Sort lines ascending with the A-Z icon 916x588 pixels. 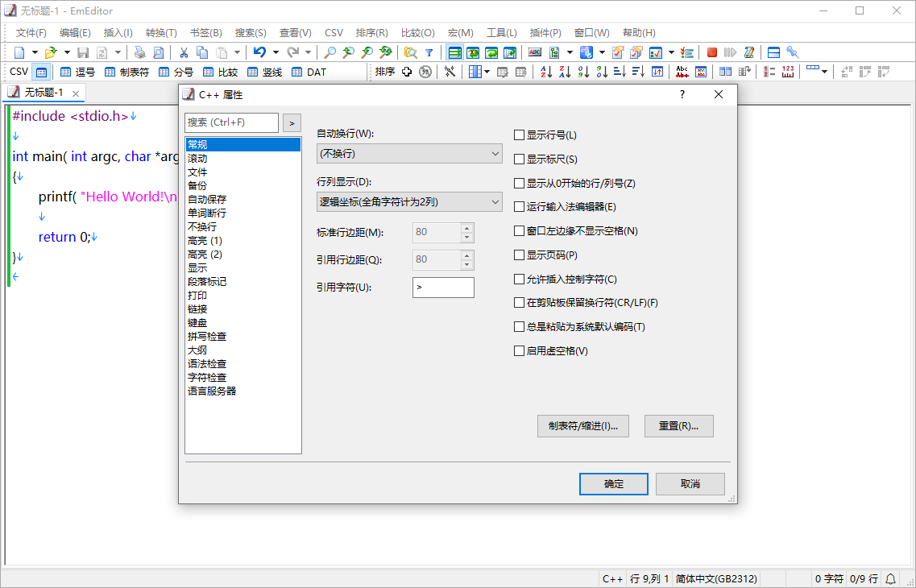545,72
